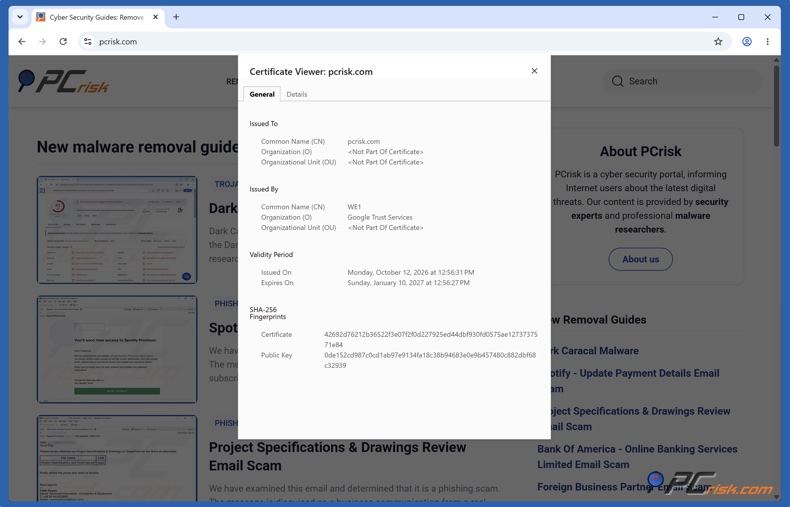Click the Issued On date value
The height and width of the screenshot is (507, 790).
click(x=411, y=272)
